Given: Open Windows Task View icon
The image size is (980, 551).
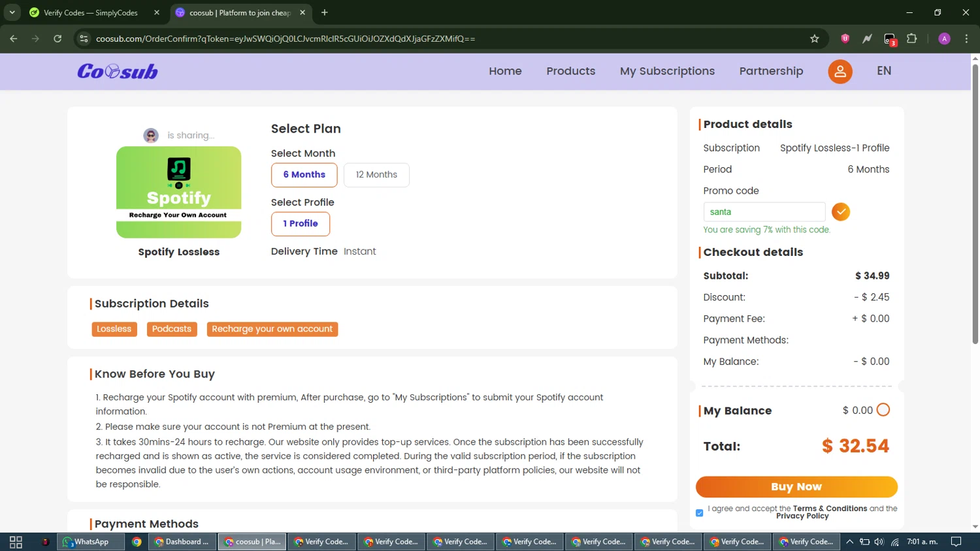Looking at the screenshot, I should click(x=16, y=542).
